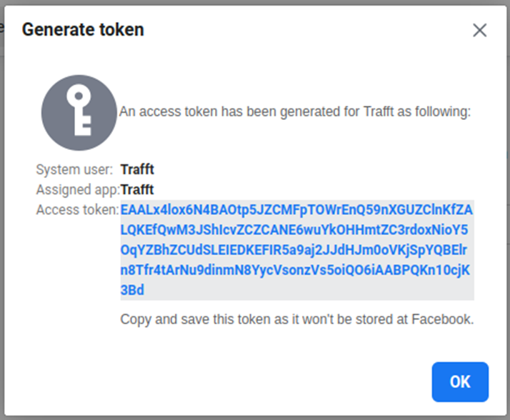
Task: Click the final token fragment 3Bd
Action: point(132,290)
